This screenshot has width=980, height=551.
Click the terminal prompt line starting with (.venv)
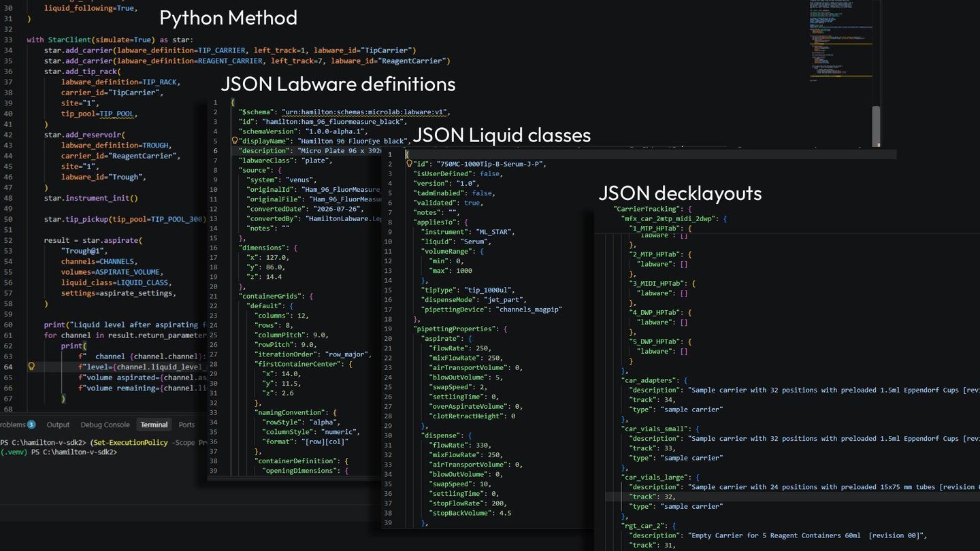tap(59, 452)
